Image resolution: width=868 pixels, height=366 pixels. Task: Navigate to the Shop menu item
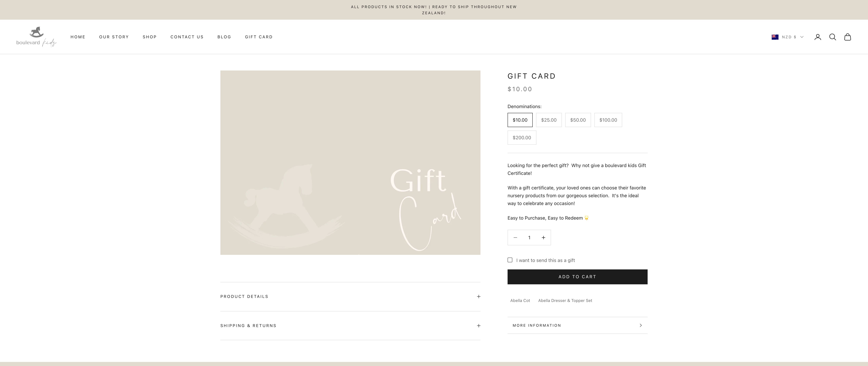(x=150, y=36)
